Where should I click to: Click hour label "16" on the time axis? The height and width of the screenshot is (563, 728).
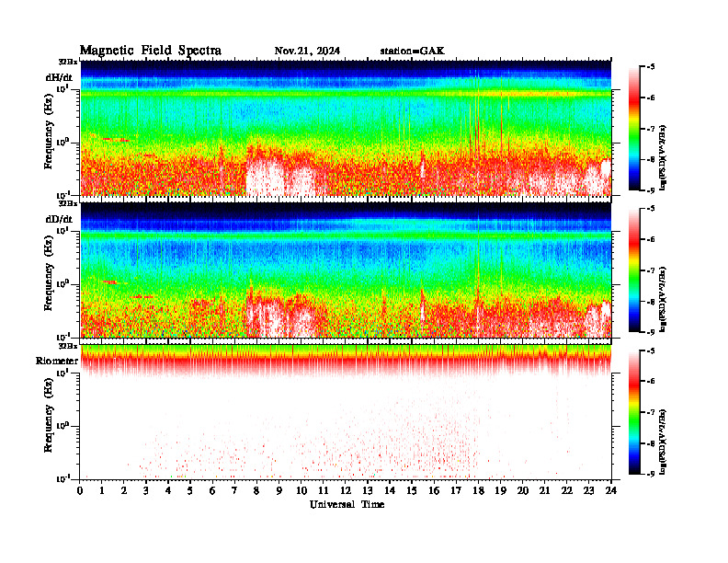434,491
